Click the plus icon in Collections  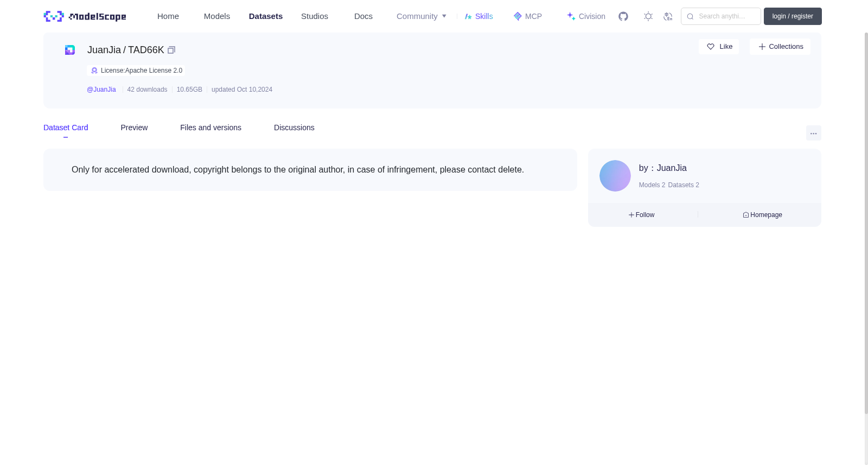(x=762, y=47)
